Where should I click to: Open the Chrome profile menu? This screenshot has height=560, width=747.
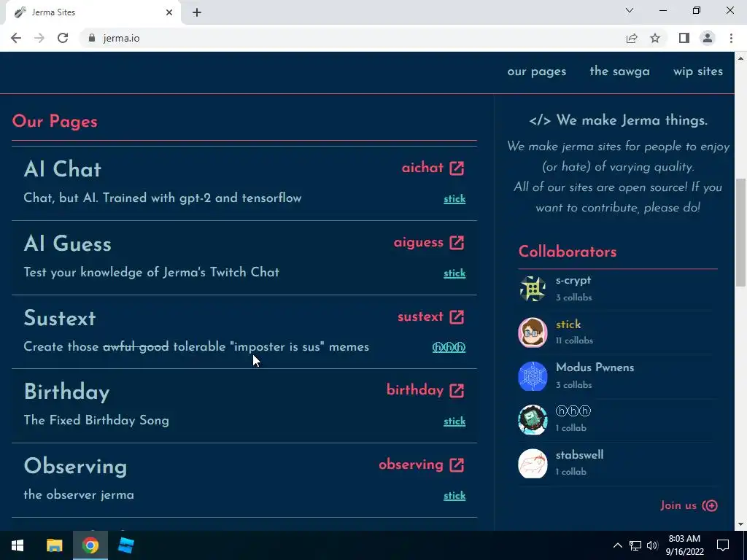pos(708,38)
